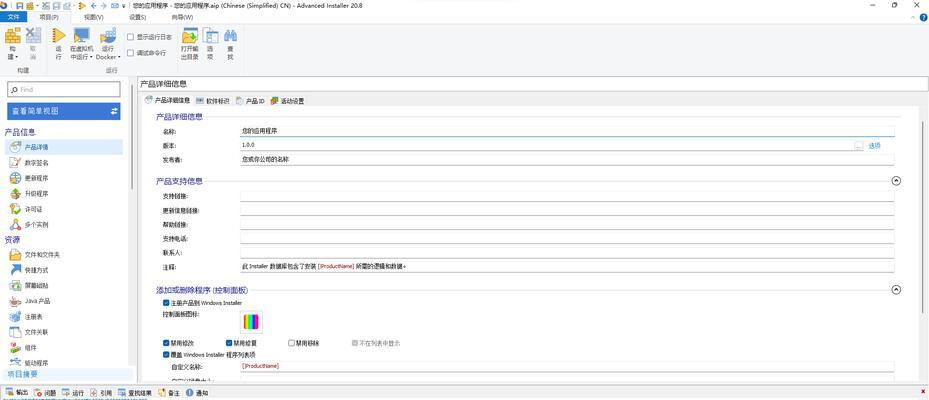Open the 通知 bottom panel
The height and width of the screenshot is (400, 929).
(x=197, y=392)
